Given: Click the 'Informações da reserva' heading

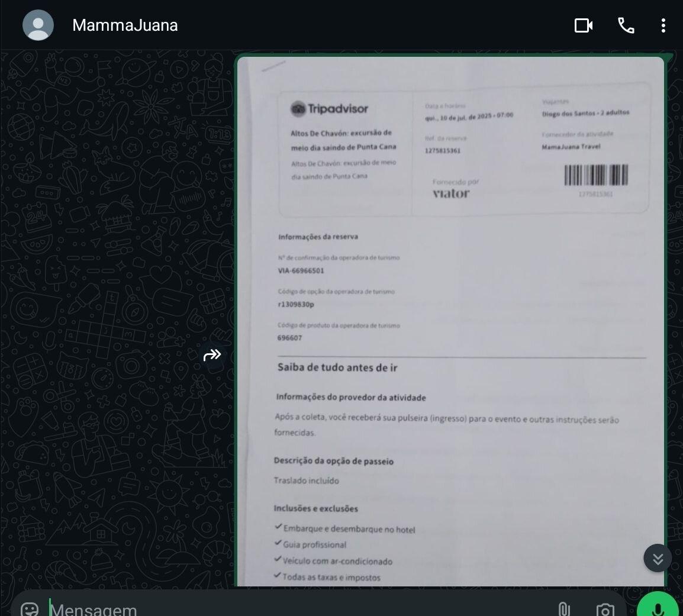Looking at the screenshot, I should pos(318,237).
